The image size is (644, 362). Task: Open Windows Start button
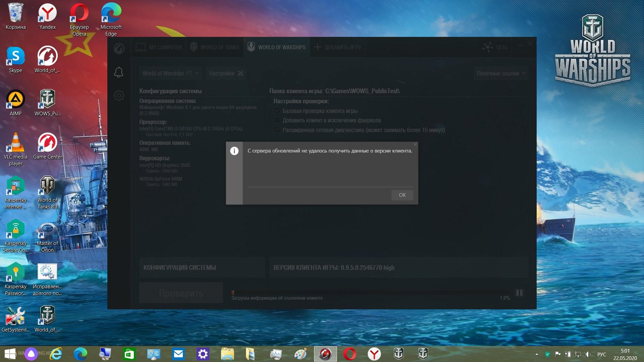click(x=10, y=354)
